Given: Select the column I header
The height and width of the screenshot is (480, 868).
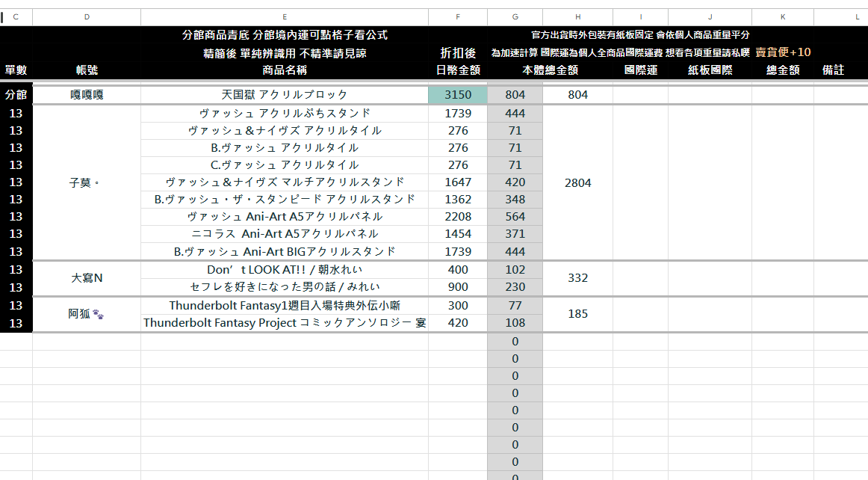Looking at the screenshot, I should click(x=640, y=17).
